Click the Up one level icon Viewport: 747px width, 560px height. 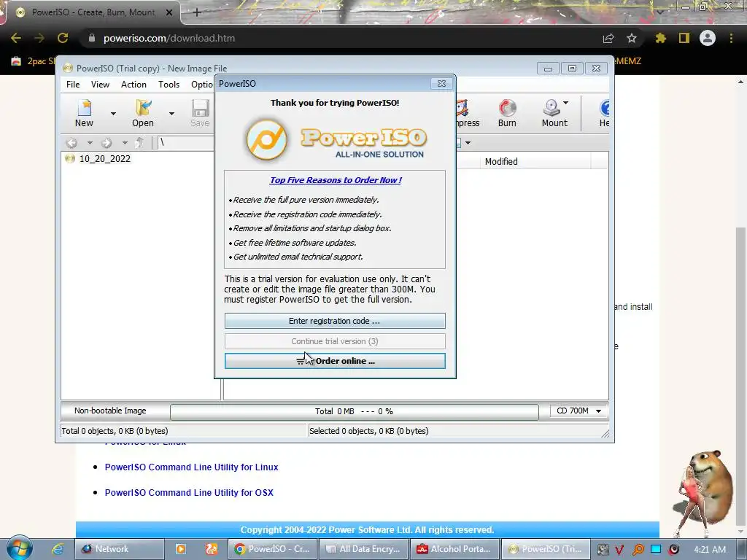(x=139, y=142)
